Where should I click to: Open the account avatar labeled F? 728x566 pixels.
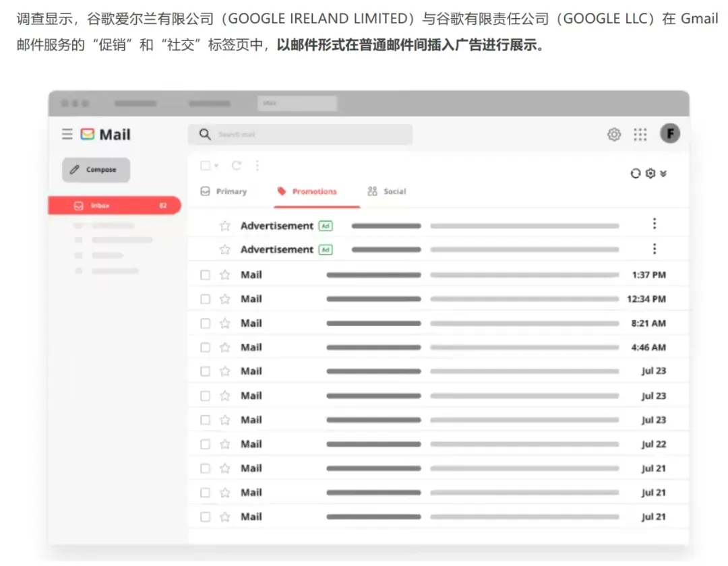(x=670, y=134)
